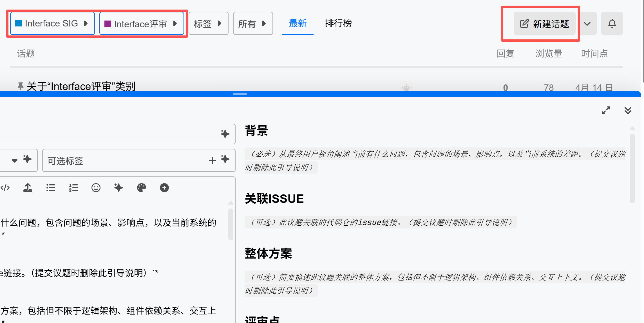Click the AI sparkle icon in editor toolbar
Screen dimensions: 644x323
(118, 188)
